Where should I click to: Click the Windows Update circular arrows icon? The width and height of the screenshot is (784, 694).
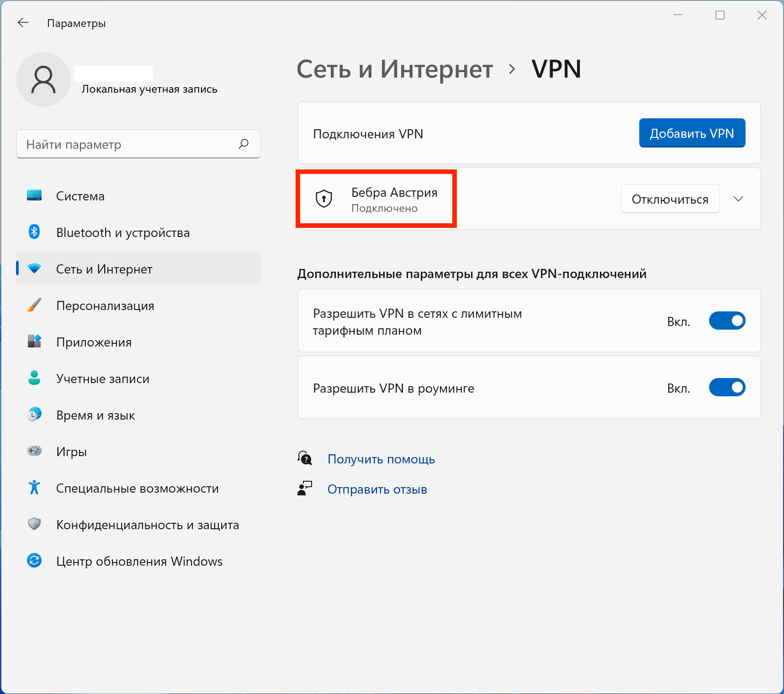click(34, 560)
